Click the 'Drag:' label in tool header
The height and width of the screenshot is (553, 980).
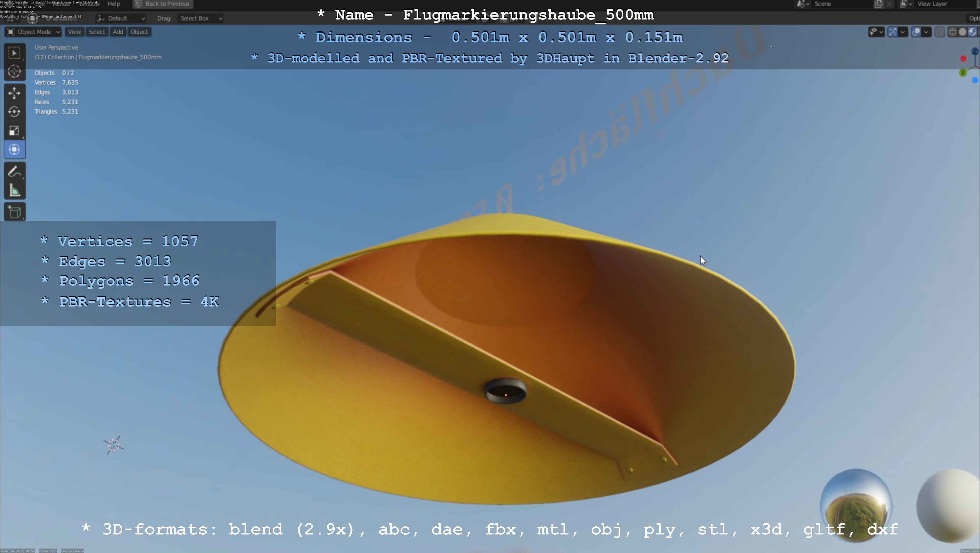[x=164, y=18]
